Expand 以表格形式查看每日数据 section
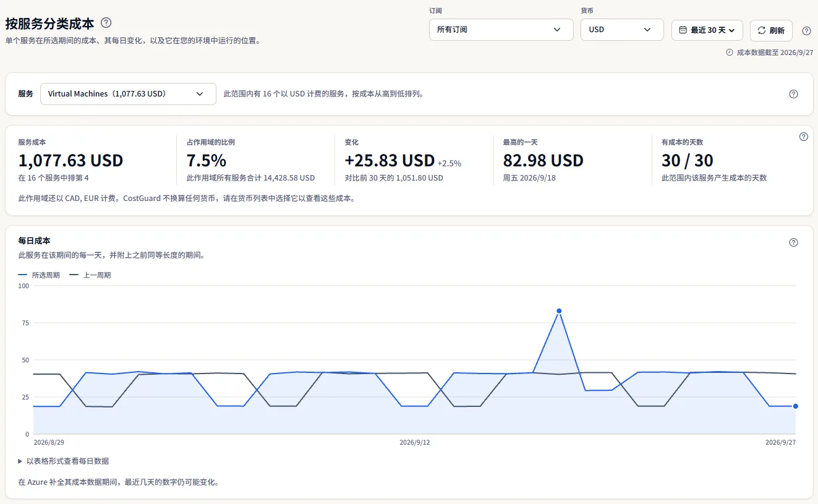Screen dimensions: 818x504 (x=64, y=461)
